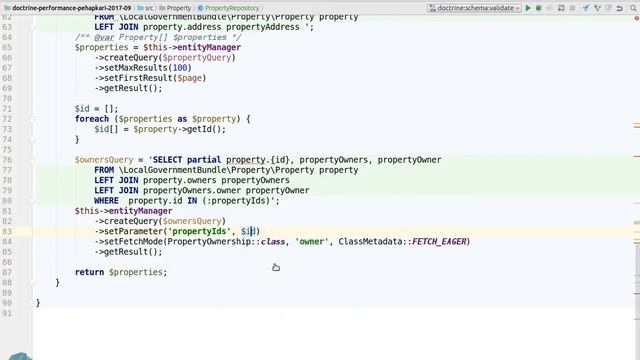This screenshot has height=360, width=640.
Task: Click $ownersQuery inside createQuery on line 82
Action: 192,221
